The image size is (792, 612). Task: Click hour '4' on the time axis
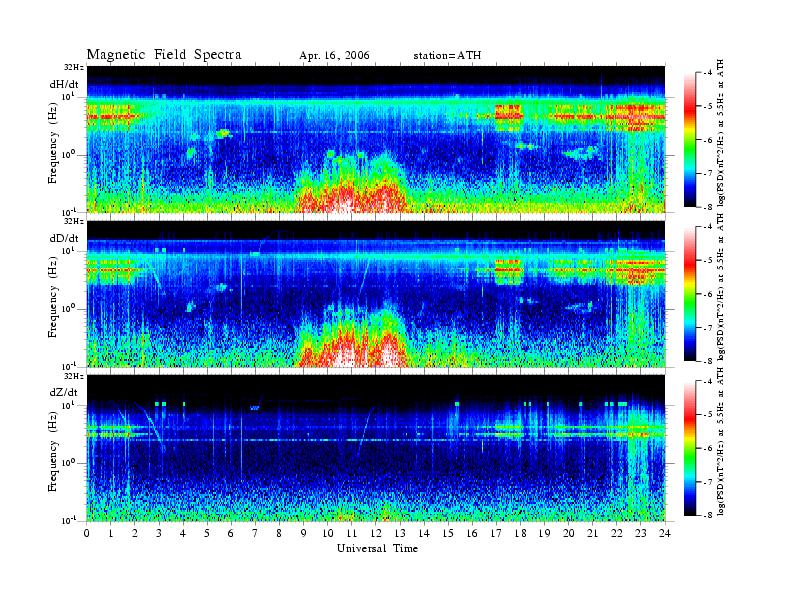tap(183, 534)
